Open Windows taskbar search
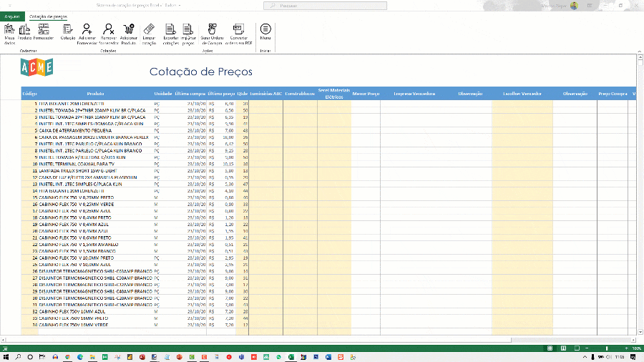Screen dimensions: 644x362 [18, 357]
